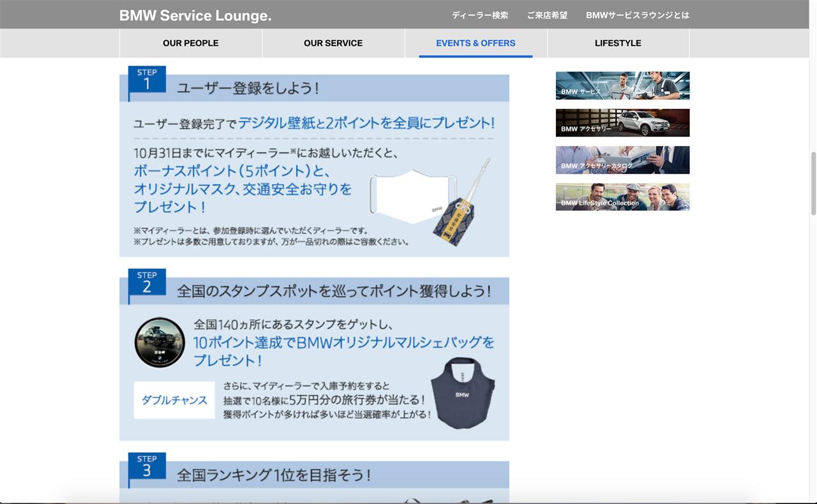The height and width of the screenshot is (504, 817).
Task: Click text ボーナスポイント(5ポイント)と、
Action: tap(232, 171)
